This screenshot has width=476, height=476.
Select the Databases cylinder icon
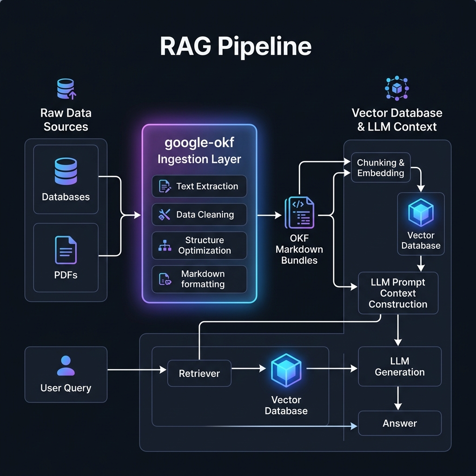[x=66, y=171]
